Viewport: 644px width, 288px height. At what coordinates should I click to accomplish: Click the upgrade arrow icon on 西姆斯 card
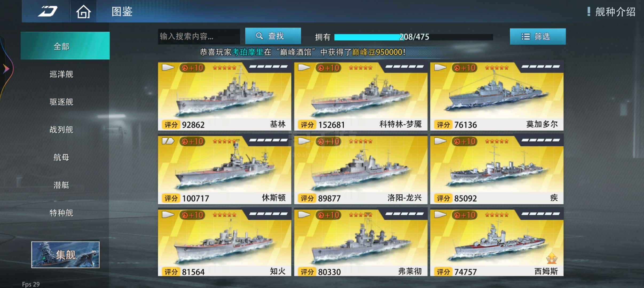(x=552, y=258)
